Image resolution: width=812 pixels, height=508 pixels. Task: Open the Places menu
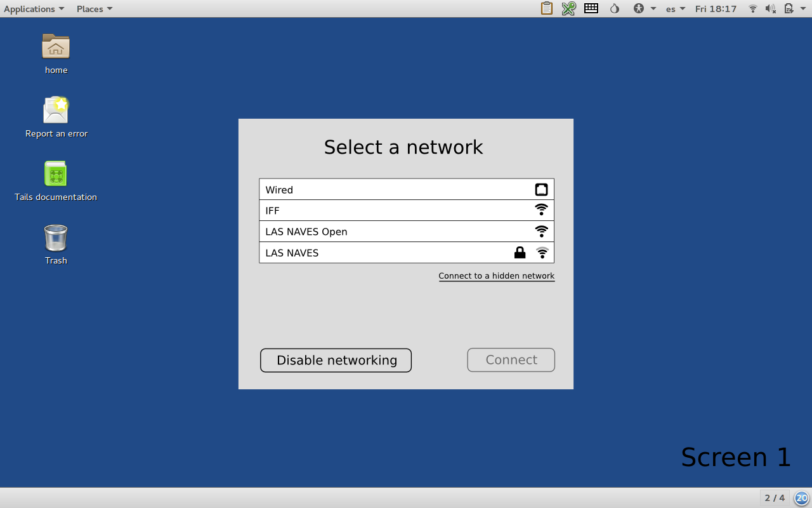pyautogui.click(x=95, y=8)
